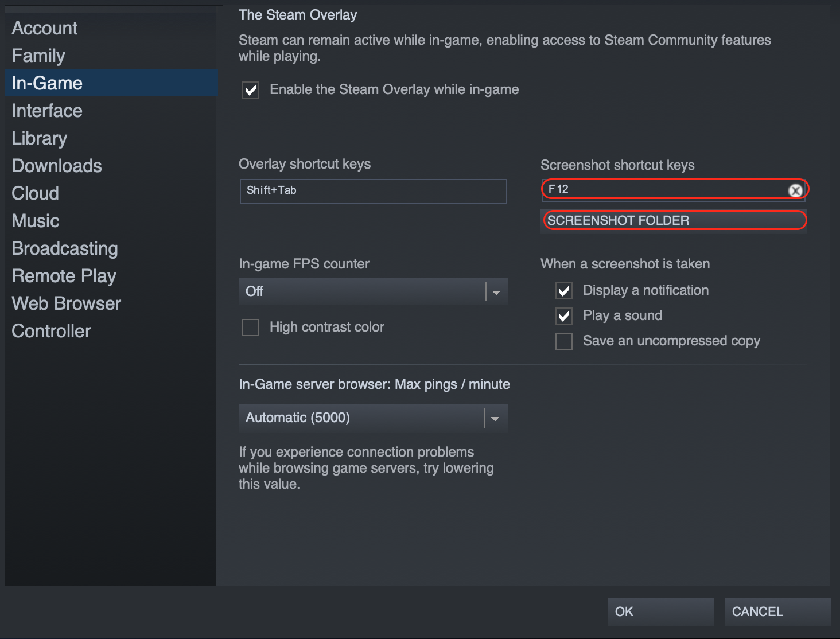Enable Save an uncompressed copy
The width and height of the screenshot is (840, 639).
(x=564, y=341)
